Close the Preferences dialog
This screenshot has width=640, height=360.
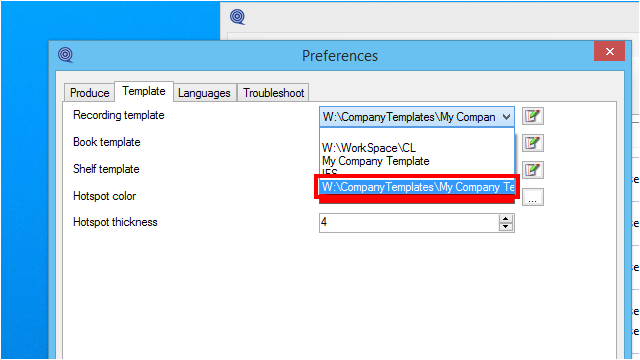(x=609, y=51)
